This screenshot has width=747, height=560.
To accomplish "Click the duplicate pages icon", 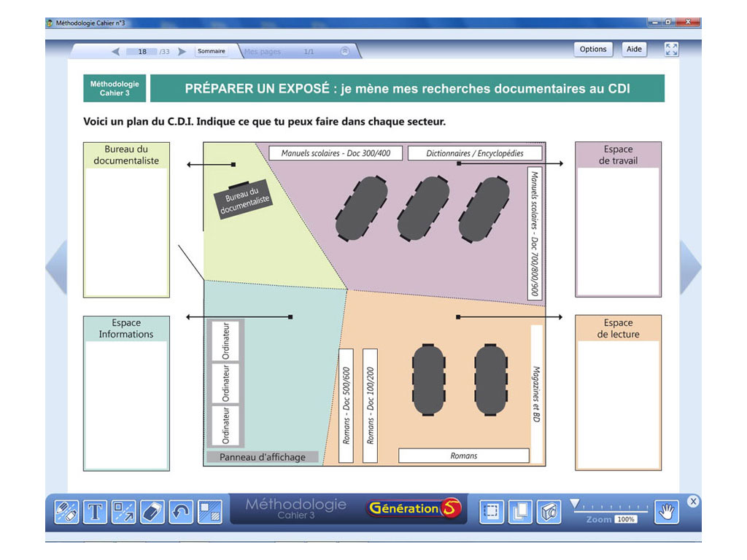I will [x=520, y=512].
